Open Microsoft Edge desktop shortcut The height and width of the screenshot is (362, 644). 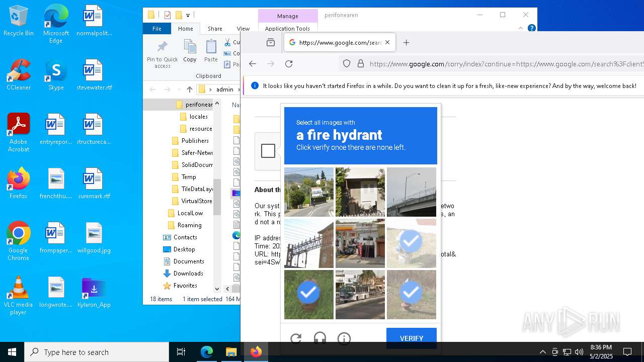pos(56,24)
